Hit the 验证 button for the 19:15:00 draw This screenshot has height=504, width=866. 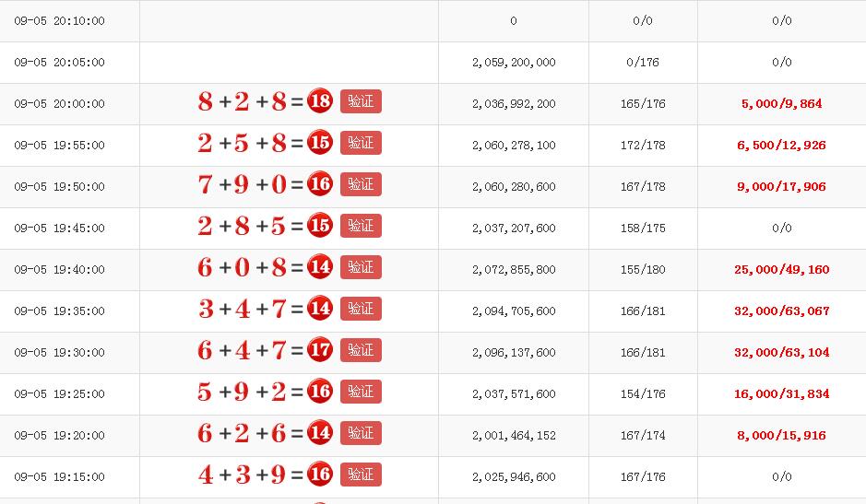coord(361,475)
